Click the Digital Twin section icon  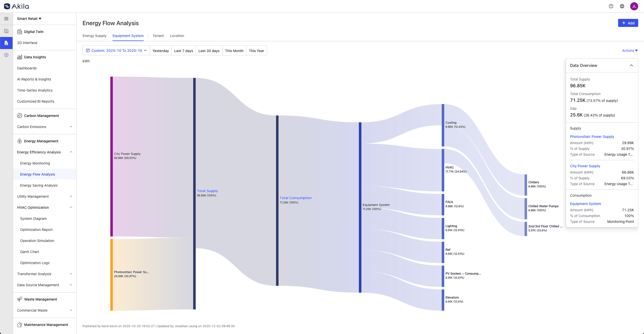[20, 32]
